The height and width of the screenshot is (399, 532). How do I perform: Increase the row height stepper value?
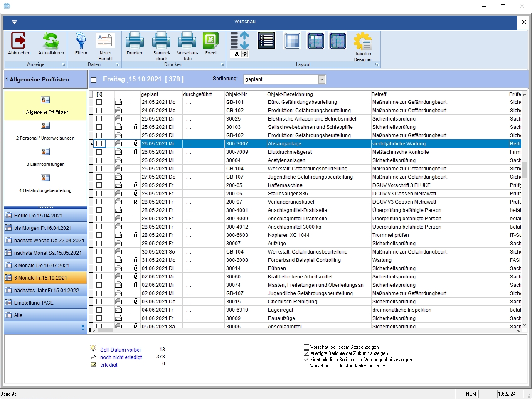(x=245, y=52)
